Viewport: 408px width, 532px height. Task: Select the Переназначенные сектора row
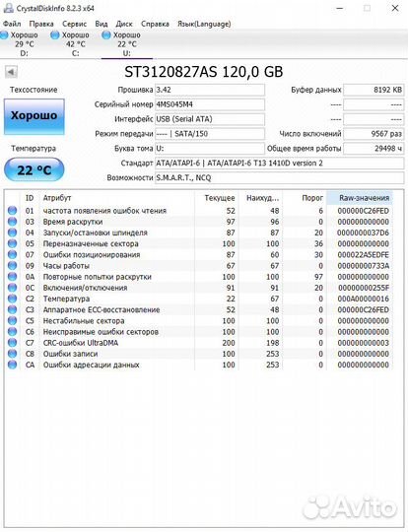(x=199, y=243)
